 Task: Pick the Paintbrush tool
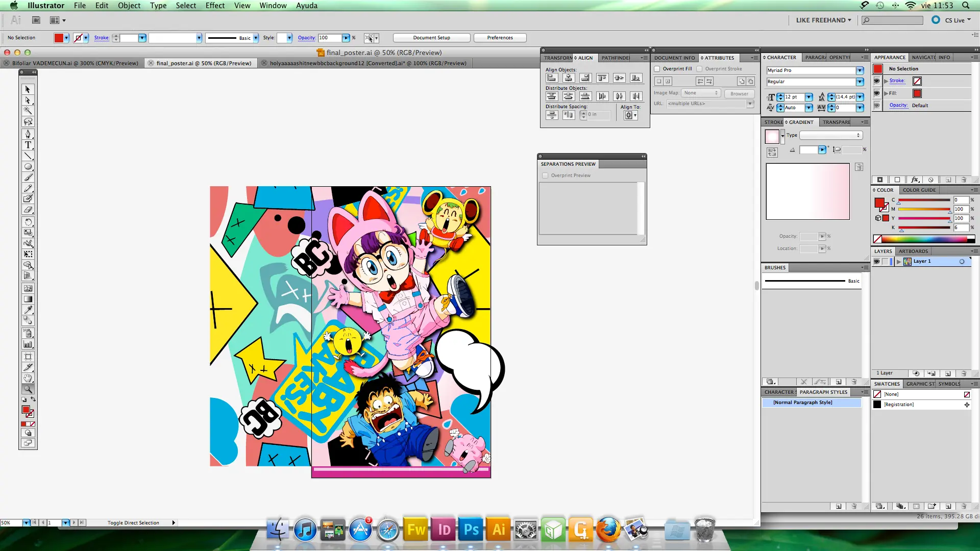(28, 177)
